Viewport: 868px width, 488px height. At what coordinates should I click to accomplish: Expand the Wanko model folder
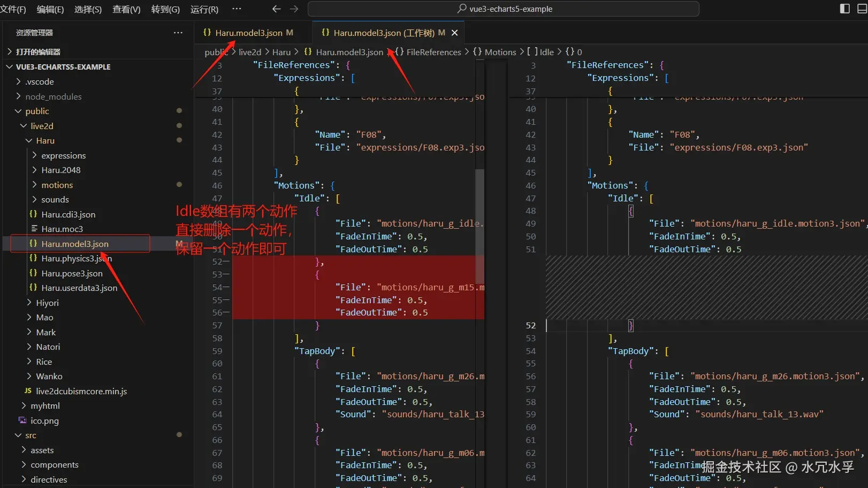pyautogui.click(x=29, y=376)
